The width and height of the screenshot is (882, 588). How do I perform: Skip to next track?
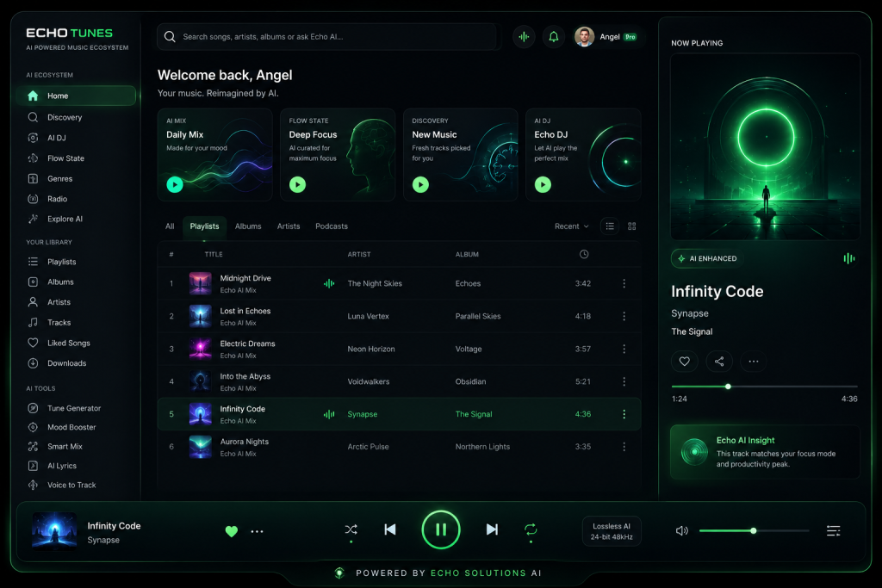click(492, 529)
